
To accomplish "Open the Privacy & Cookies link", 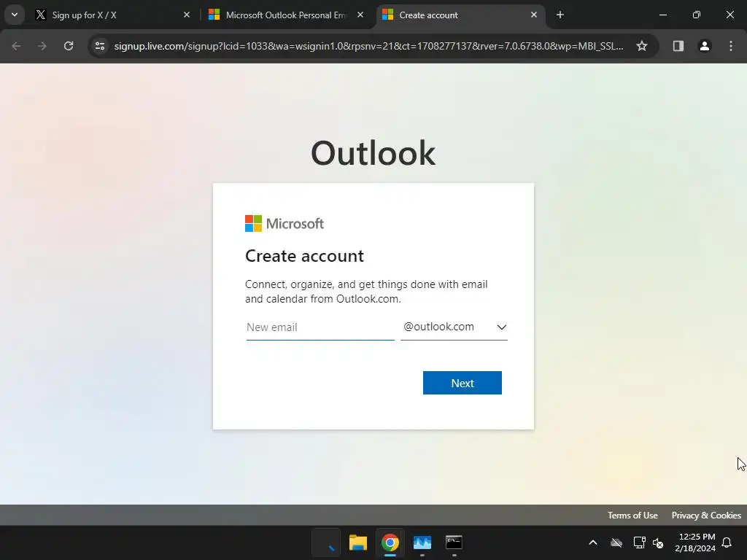I will [706, 516].
